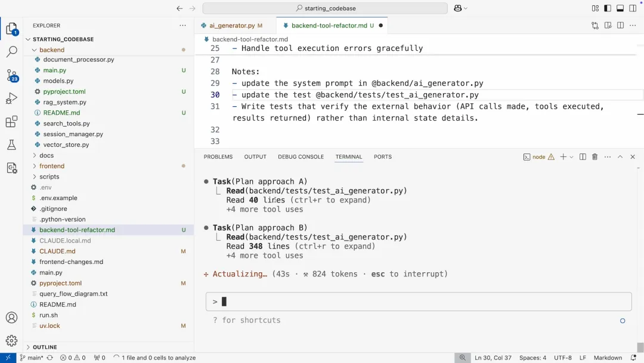Open the Source Control view

[x=11, y=76]
